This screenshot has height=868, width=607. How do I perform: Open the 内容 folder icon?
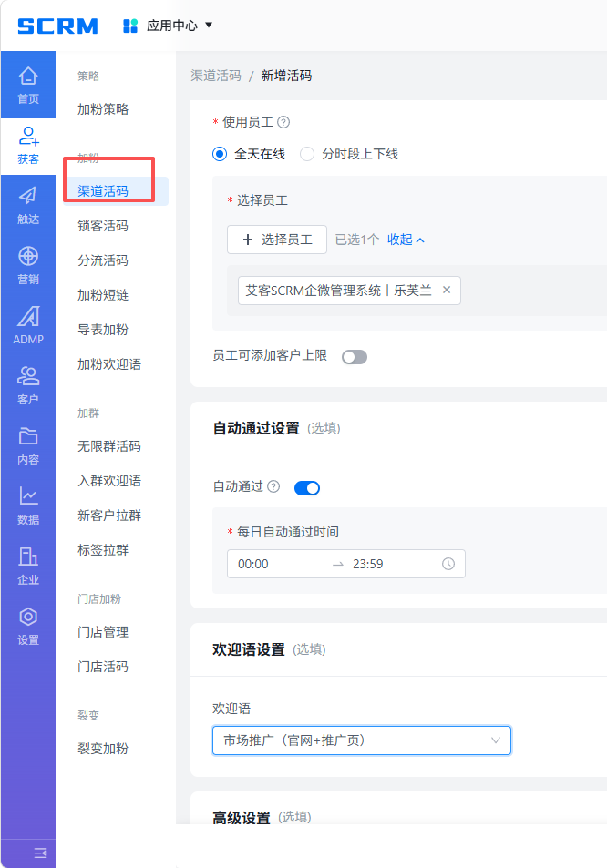(x=28, y=436)
